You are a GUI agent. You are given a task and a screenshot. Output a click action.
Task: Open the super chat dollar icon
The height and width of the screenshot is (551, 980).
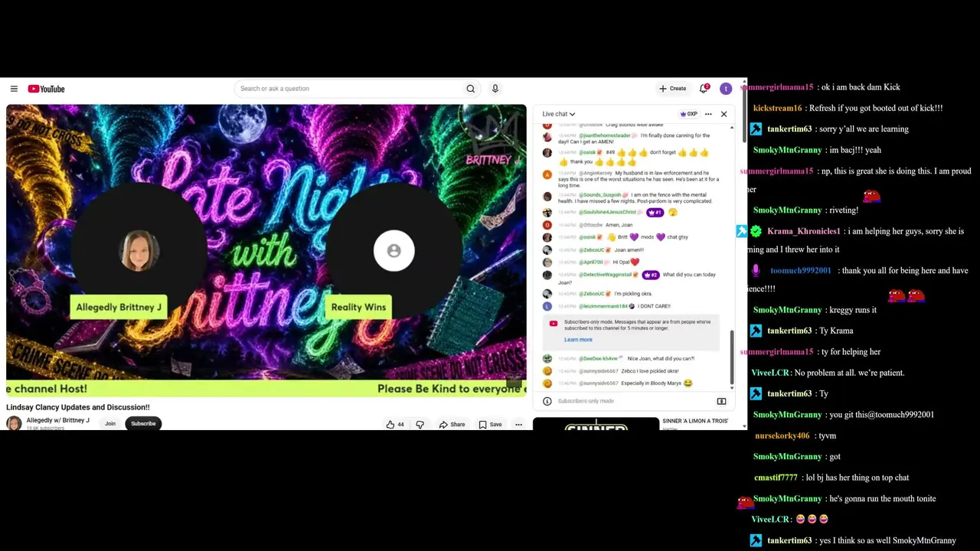tap(721, 401)
